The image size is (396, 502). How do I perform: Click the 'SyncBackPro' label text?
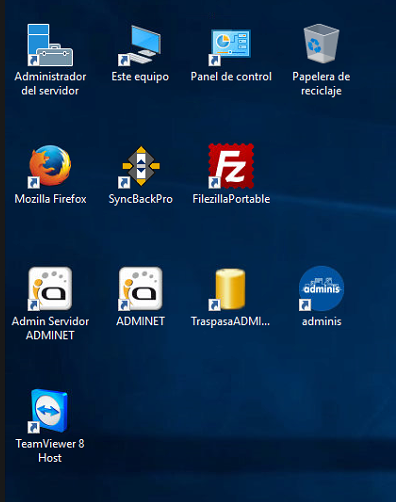coord(140,199)
